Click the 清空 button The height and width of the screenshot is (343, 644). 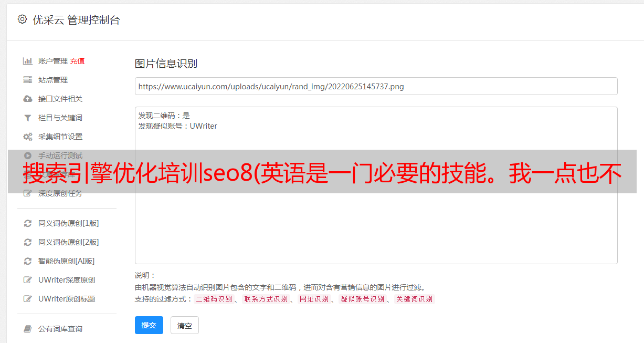185,325
